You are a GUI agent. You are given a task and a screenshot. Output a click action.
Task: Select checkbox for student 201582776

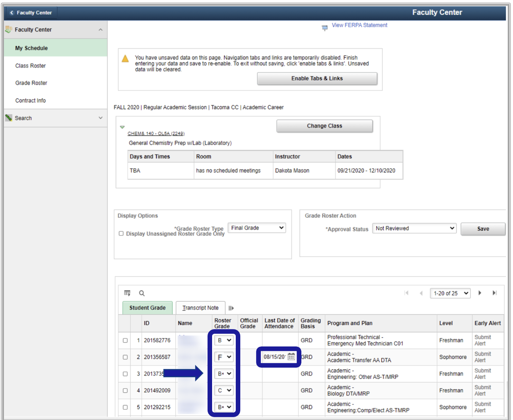tap(125, 340)
